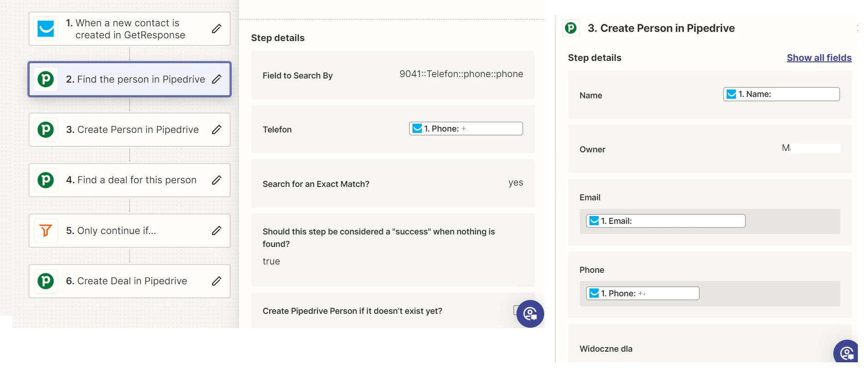Click Field to Search By value

point(461,74)
